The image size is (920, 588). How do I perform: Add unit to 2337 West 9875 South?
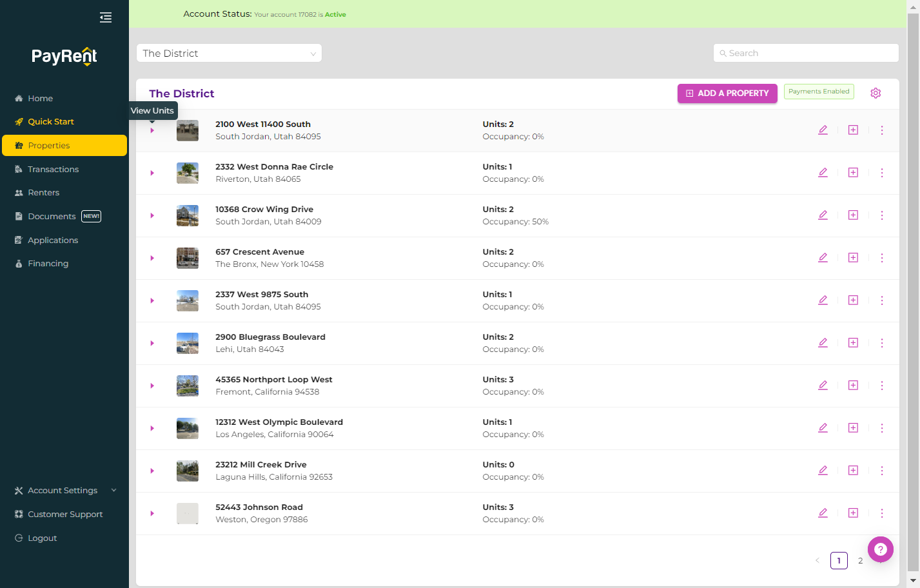coord(853,300)
